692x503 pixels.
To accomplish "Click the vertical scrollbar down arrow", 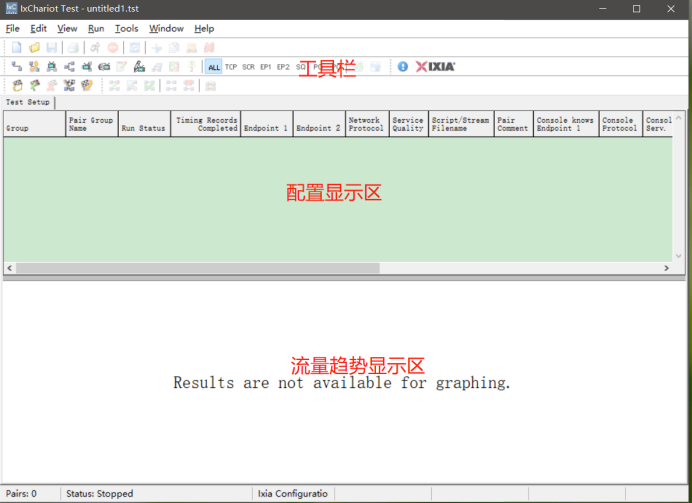I will (x=679, y=256).
